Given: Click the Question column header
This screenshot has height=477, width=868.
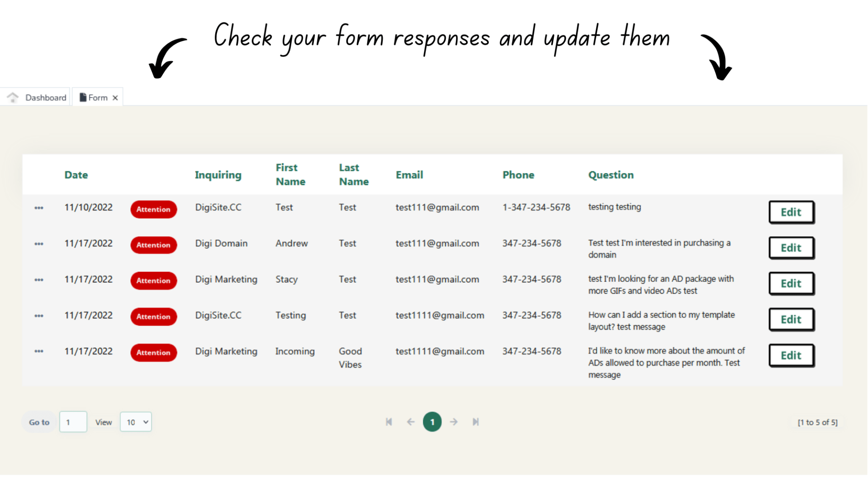Looking at the screenshot, I should [x=611, y=175].
